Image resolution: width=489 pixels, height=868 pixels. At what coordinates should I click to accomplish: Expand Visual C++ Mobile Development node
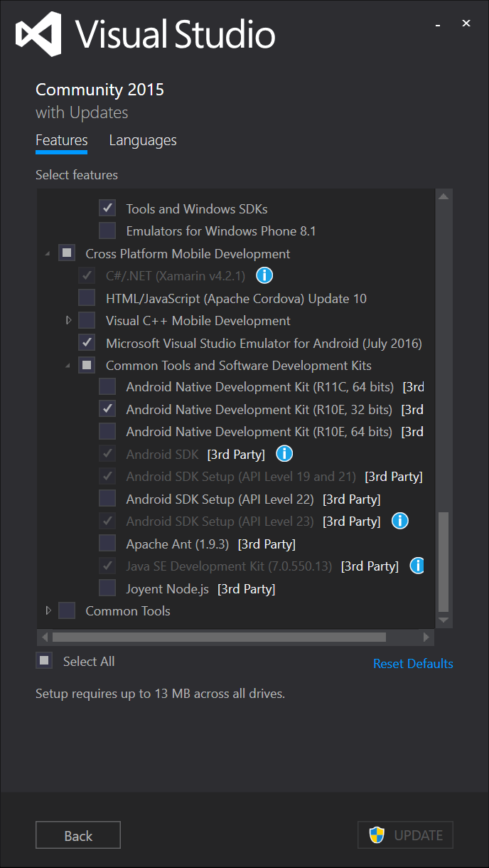pos(69,321)
